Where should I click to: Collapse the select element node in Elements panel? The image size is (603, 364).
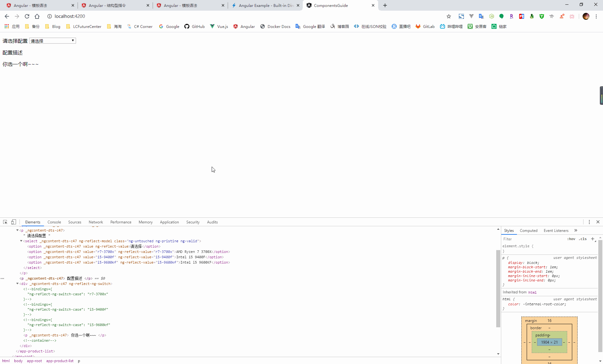22,241
